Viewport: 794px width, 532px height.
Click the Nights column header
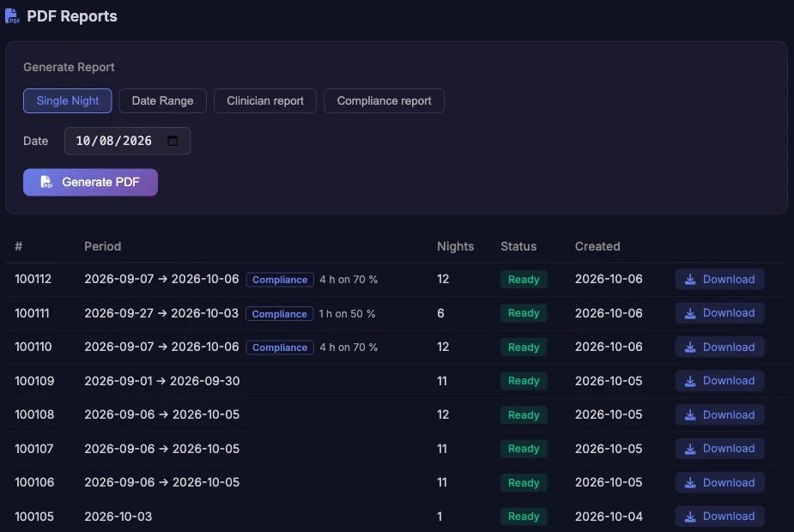[455, 246]
